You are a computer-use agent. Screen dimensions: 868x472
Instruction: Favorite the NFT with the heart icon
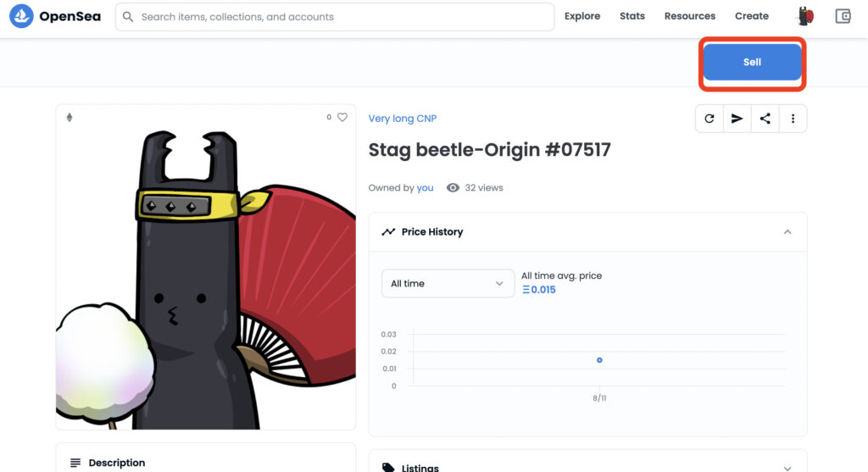tap(342, 118)
